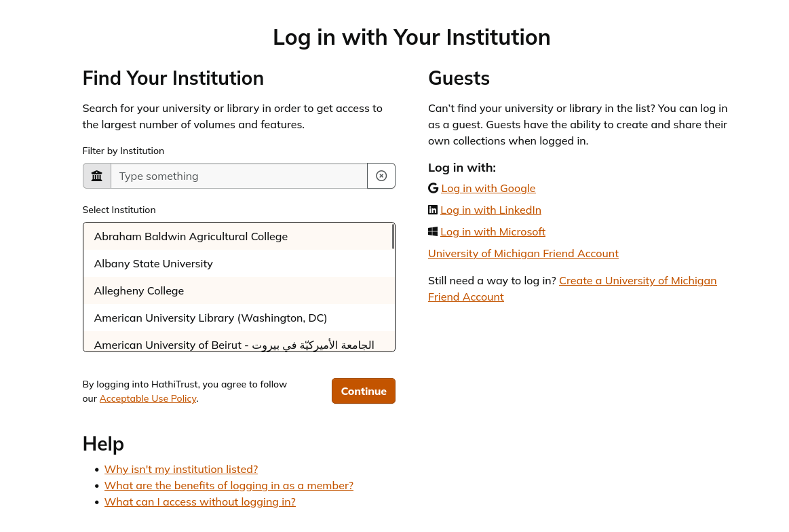Log in with LinkedIn link
Image resolution: width=789 pixels, height=532 pixels.
(490, 210)
